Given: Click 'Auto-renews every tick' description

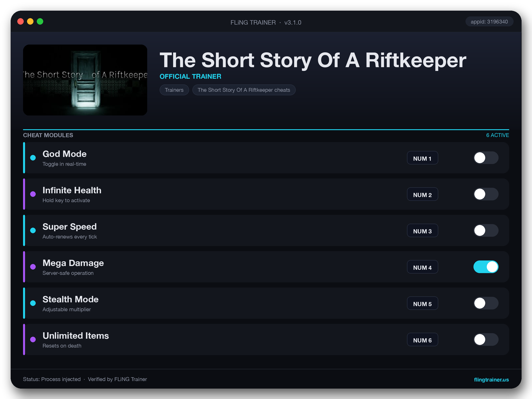Looking at the screenshot, I should (x=70, y=237).
